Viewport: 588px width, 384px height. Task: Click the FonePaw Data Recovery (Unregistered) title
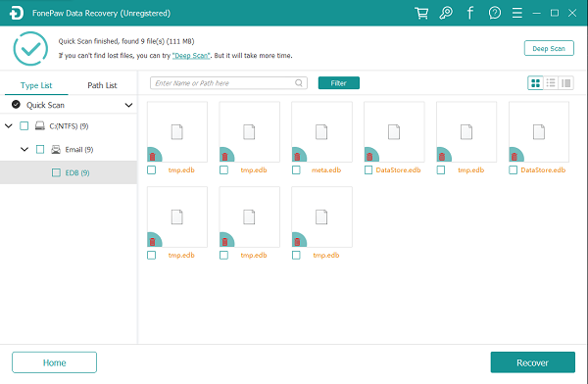[101, 13]
